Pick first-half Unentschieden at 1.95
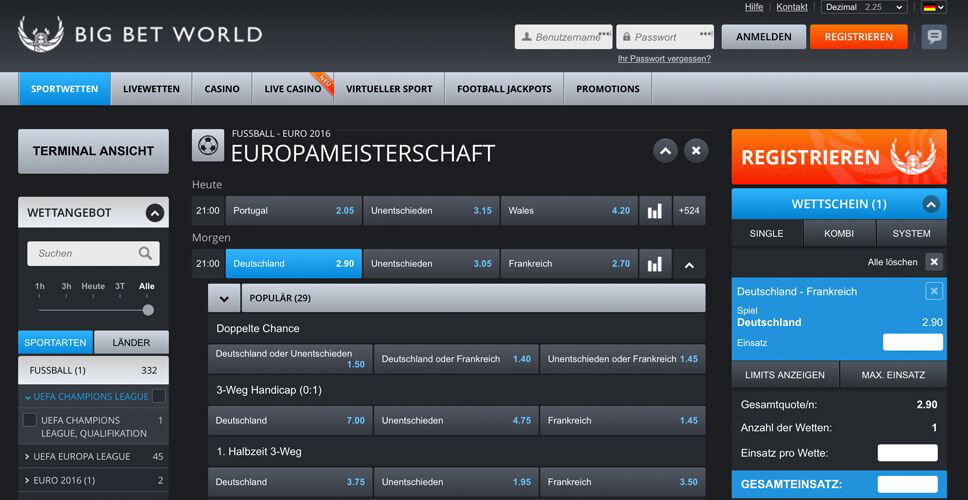The width and height of the screenshot is (968, 500). coord(456,482)
